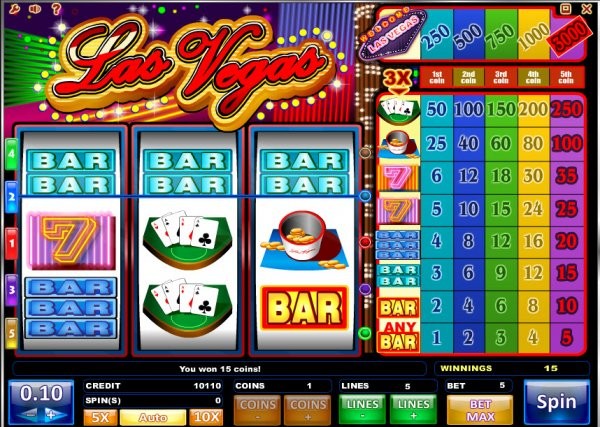
Task: Start Auto spin mode
Action: (x=153, y=417)
